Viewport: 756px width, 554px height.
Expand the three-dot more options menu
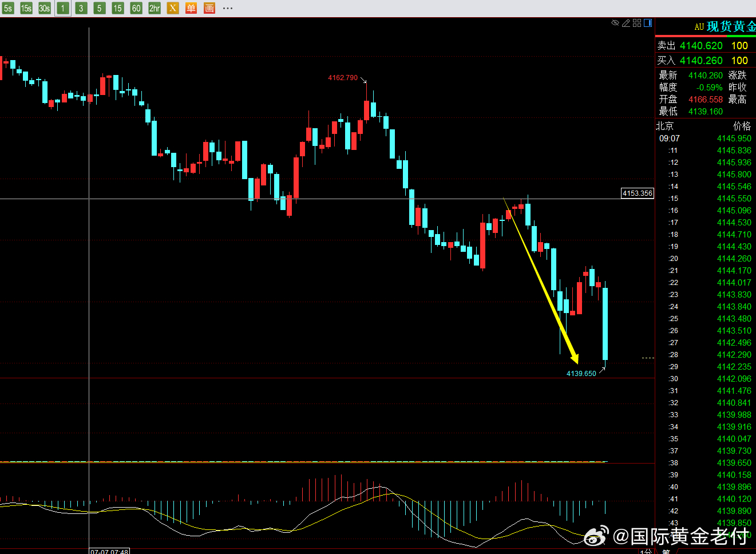coord(228,8)
